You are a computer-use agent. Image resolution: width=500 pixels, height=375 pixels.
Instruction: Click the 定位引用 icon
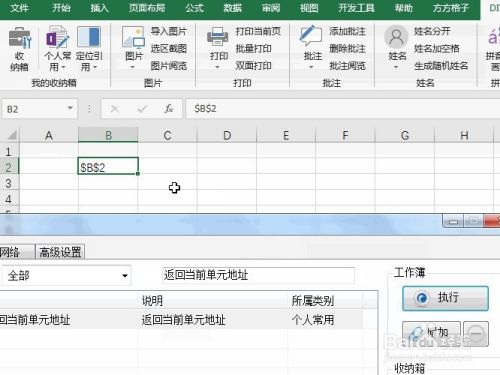click(x=89, y=37)
